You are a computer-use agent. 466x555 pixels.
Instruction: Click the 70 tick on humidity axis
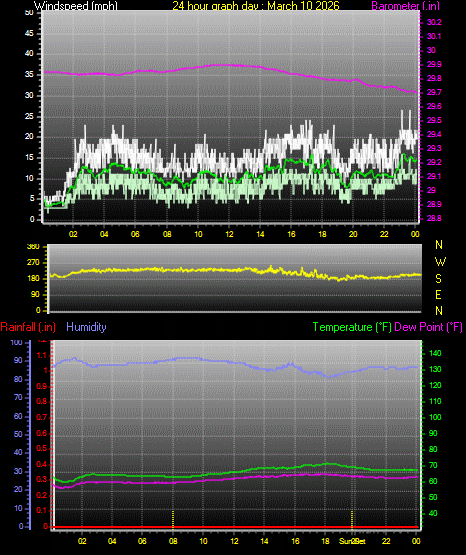(x=18, y=397)
